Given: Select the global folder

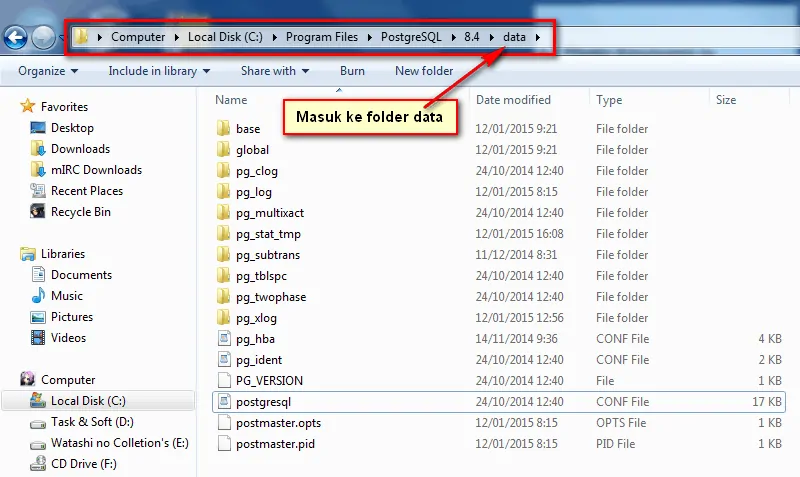Looking at the screenshot, I should [x=253, y=149].
